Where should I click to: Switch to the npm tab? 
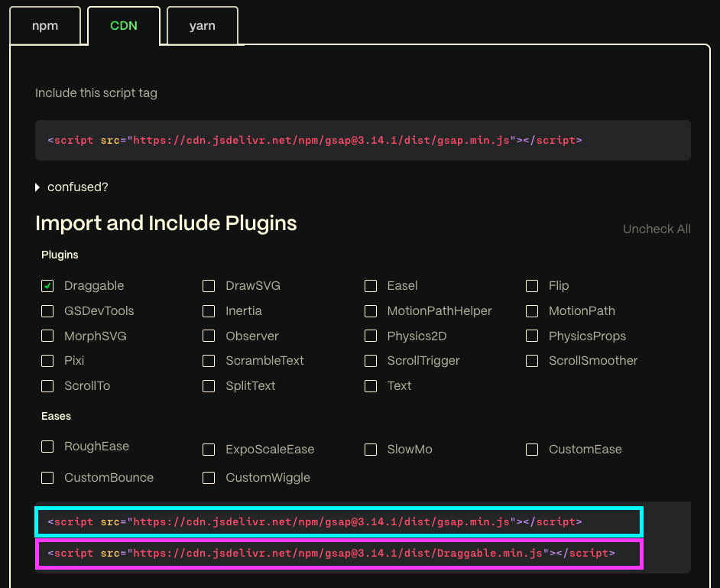point(45,26)
